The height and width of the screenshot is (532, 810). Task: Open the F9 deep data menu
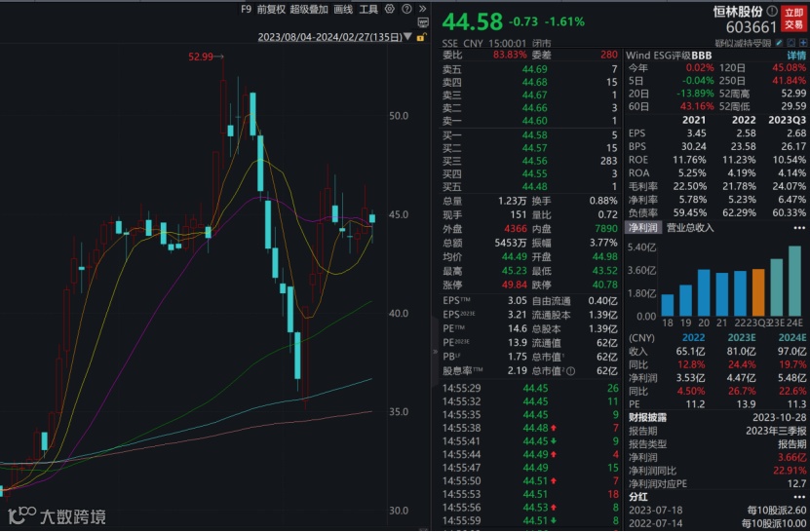click(246, 10)
